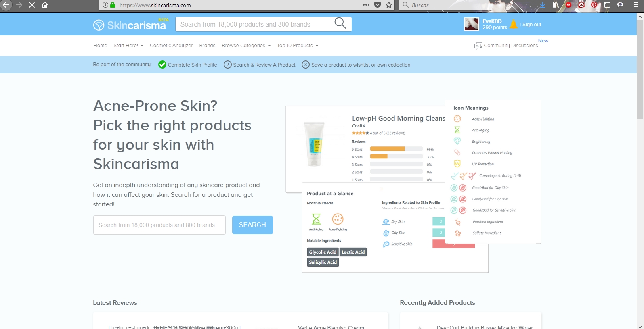Click the Complete Skin Profile link
The height and width of the screenshot is (329, 644).
tap(192, 65)
